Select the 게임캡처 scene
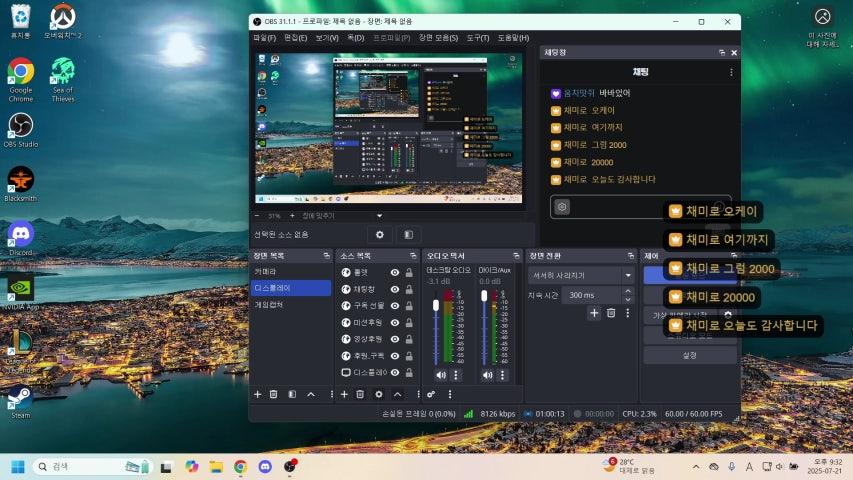The height and width of the screenshot is (480, 853). pos(291,305)
